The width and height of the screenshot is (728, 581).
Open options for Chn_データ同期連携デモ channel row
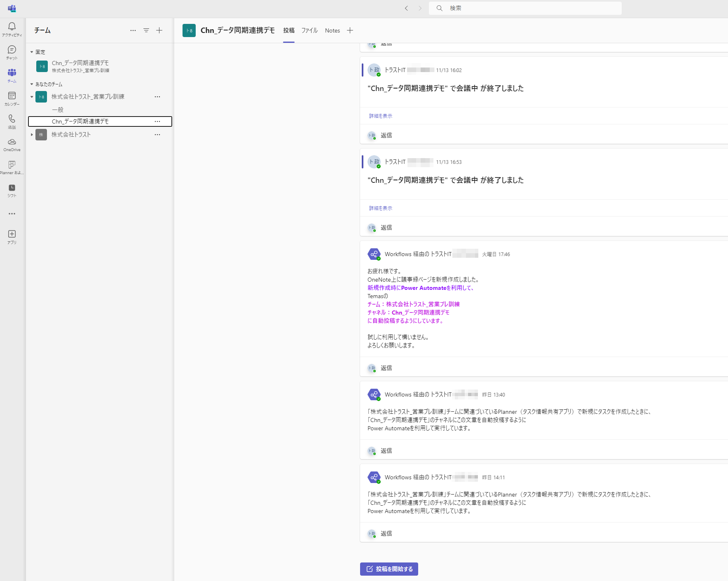click(157, 121)
